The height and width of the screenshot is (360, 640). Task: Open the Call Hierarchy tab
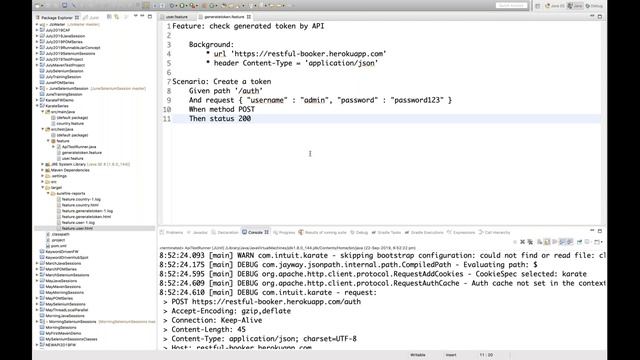coord(495,232)
